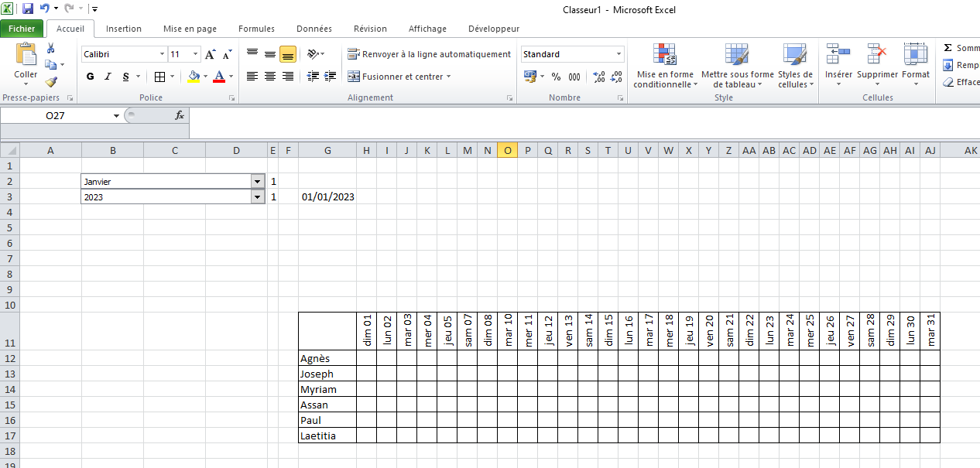Click the Name Box showing O27

click(x=56, y=115)
